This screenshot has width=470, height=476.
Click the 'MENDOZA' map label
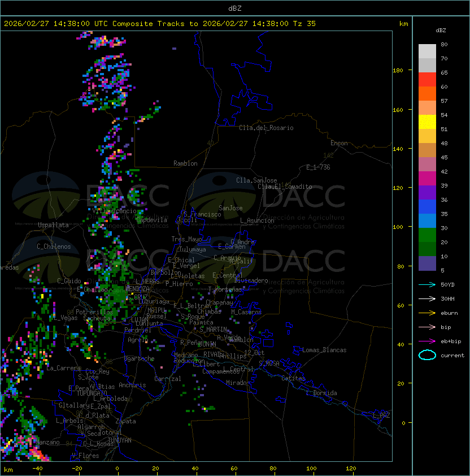click(137, 288)
